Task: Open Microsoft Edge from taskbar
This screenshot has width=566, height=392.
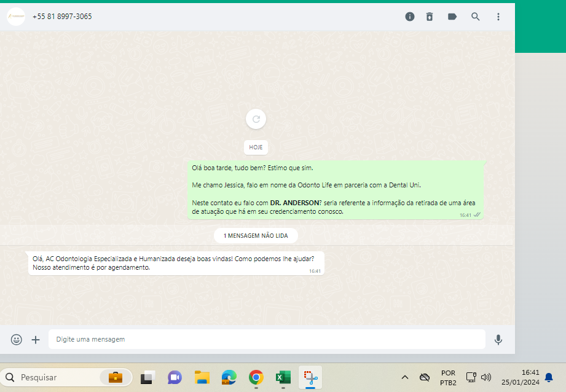Action: [229, 378]
